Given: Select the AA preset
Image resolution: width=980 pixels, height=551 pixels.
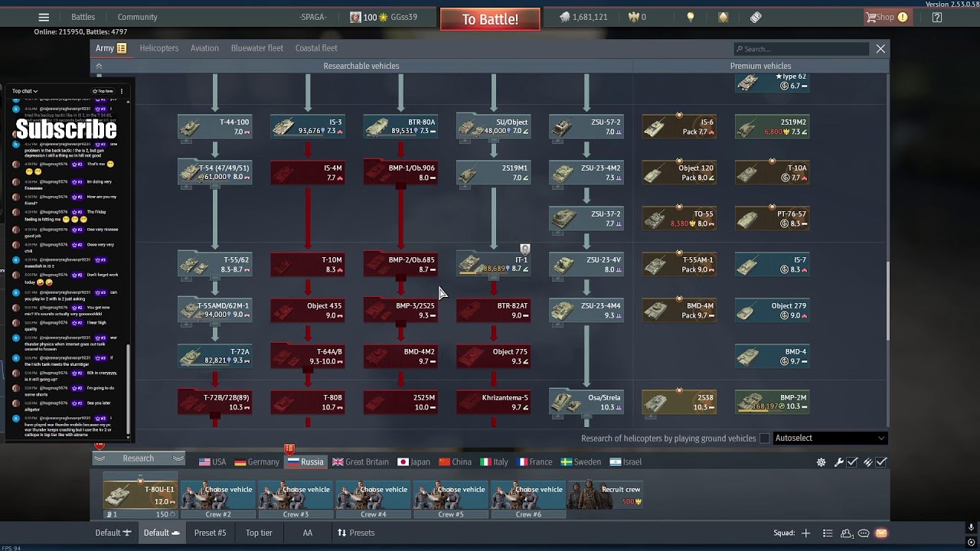Looking at the screenshot, I should (307, 533).
